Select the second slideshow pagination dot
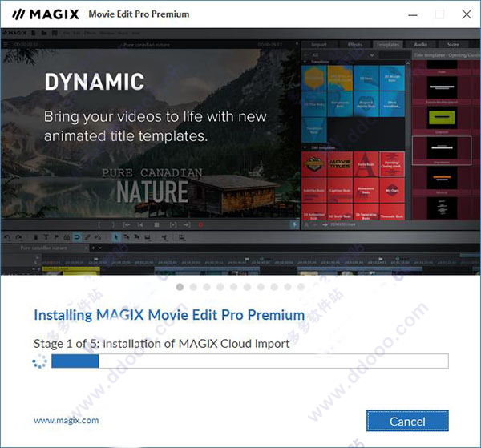 [193, 287]
